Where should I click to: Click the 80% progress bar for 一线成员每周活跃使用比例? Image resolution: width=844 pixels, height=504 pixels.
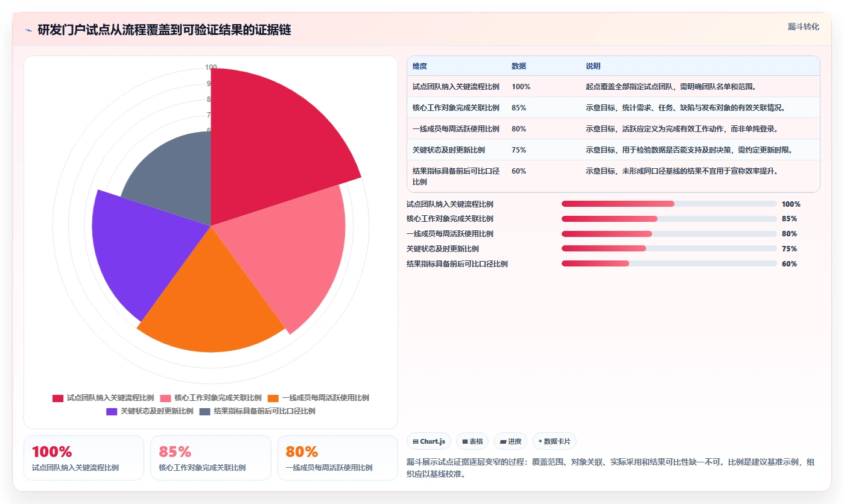[x=669, y=234]
